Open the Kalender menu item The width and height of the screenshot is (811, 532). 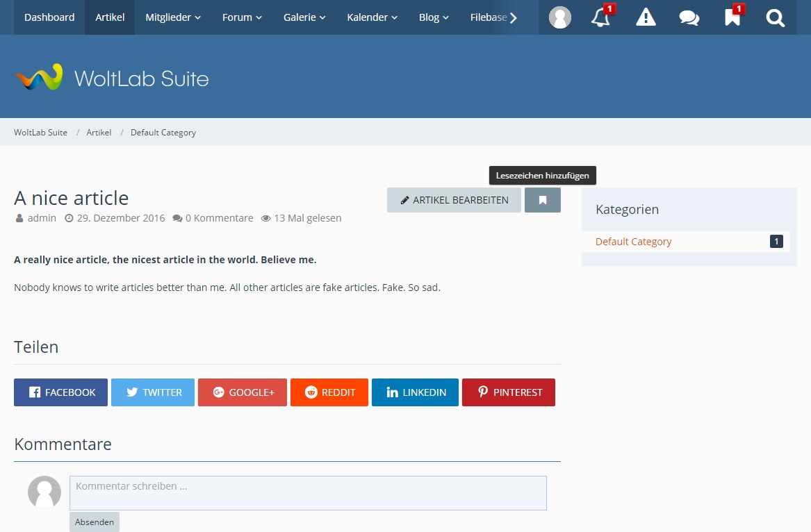pos(372,17)
